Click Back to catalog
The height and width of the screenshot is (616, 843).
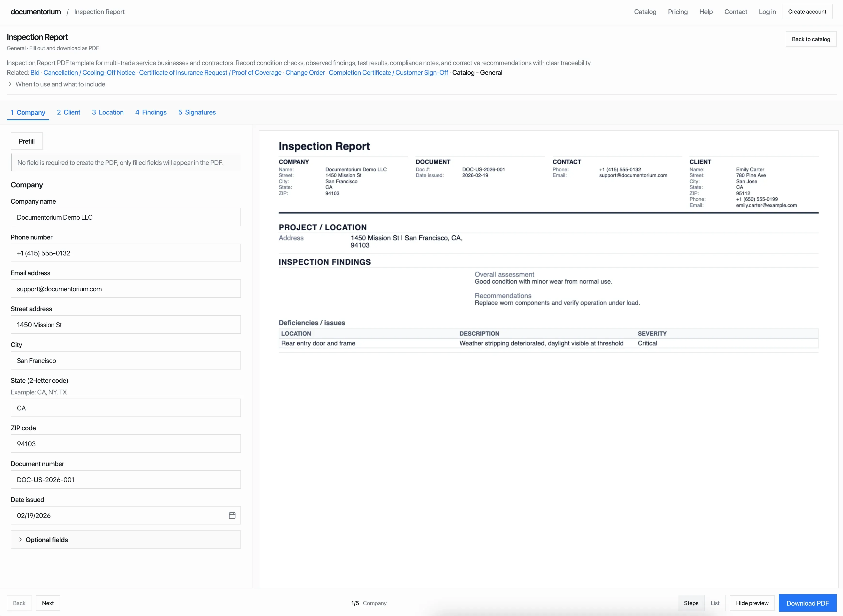point(811,39)
